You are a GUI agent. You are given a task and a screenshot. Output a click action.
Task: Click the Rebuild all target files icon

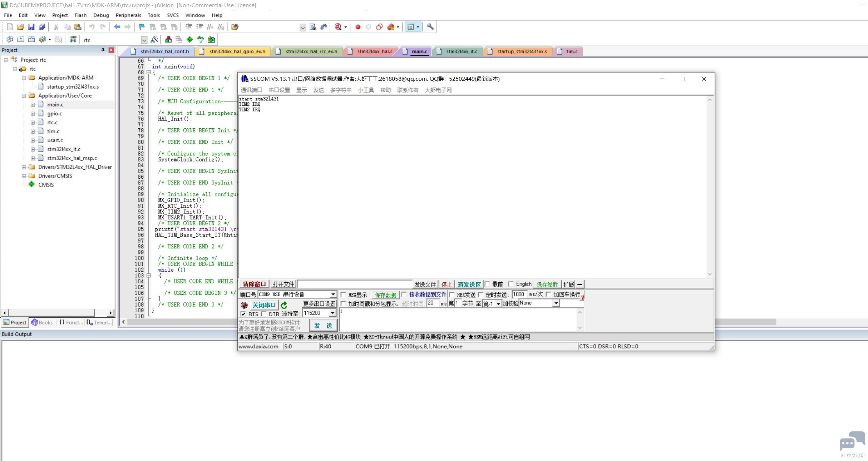click(31, 39)
